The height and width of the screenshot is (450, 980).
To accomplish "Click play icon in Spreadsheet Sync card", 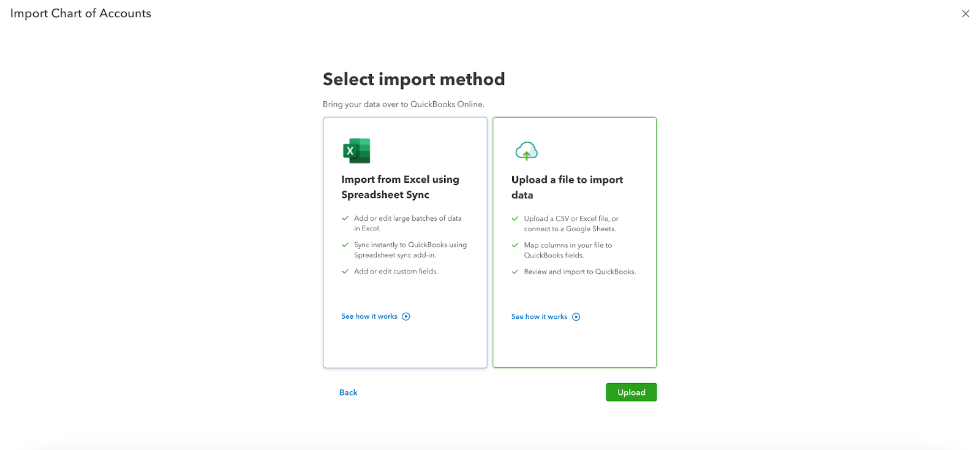I will [406, 316].
